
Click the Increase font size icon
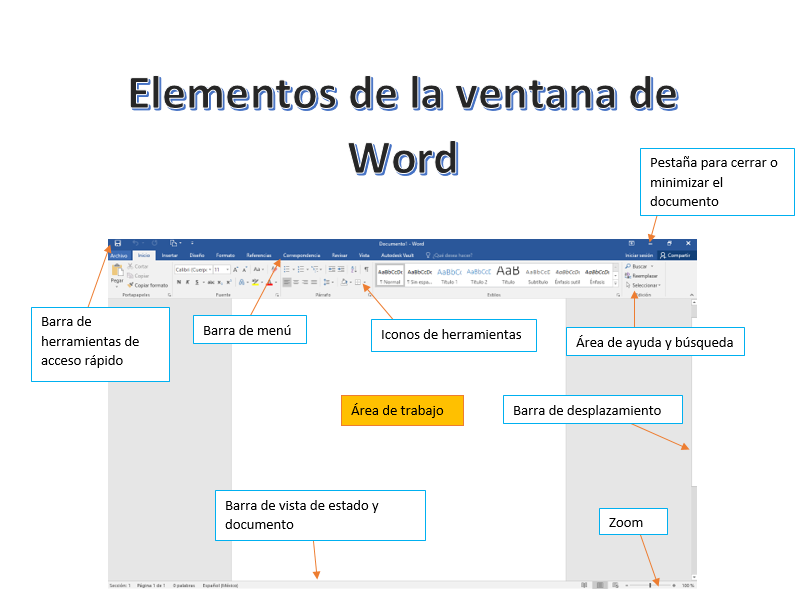pos(236,270)
